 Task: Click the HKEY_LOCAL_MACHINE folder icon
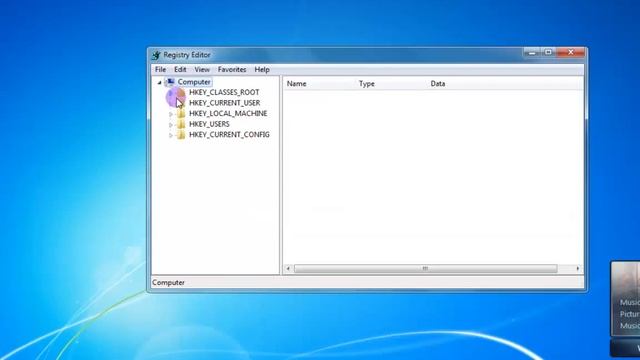[x=181, y=113]
